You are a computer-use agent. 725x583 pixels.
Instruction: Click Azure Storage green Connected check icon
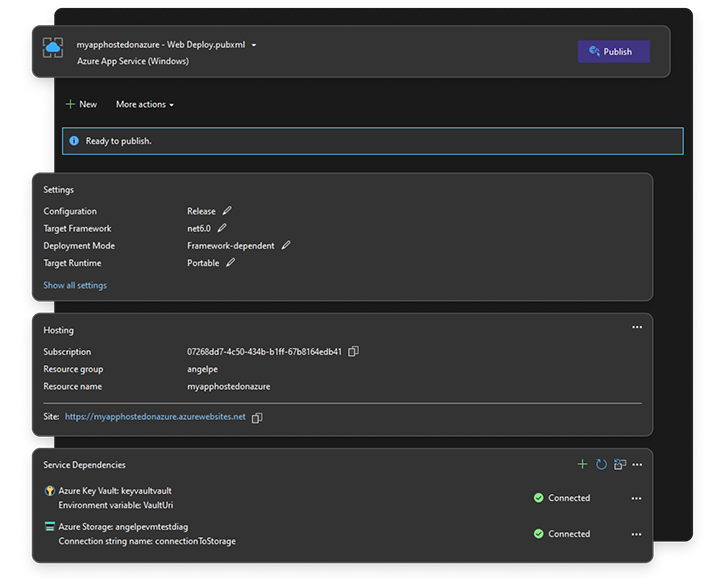click(538, 534)
